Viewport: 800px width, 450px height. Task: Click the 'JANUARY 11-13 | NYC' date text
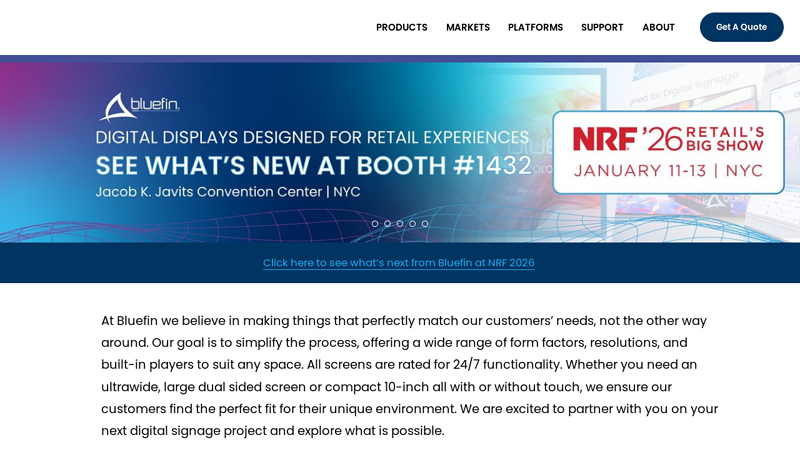(667, 170)
